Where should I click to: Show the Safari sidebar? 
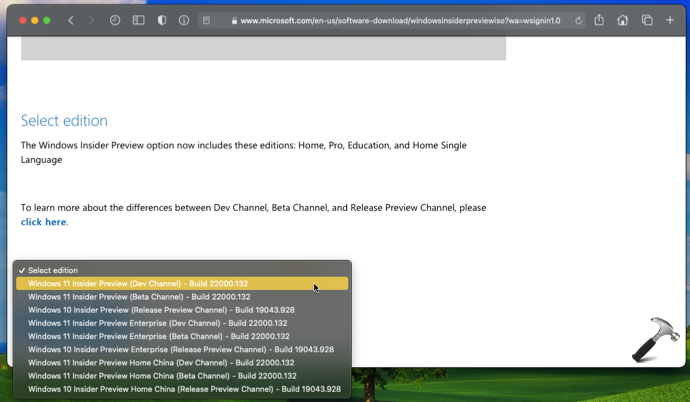coord(139,20)
